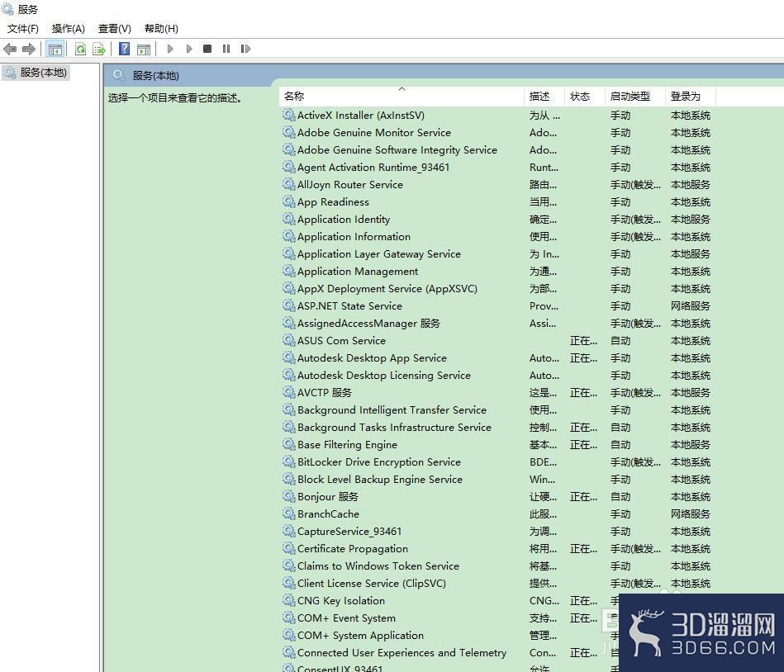
Task: Click the Forward arrow toolbar icon
Action: 28,49
